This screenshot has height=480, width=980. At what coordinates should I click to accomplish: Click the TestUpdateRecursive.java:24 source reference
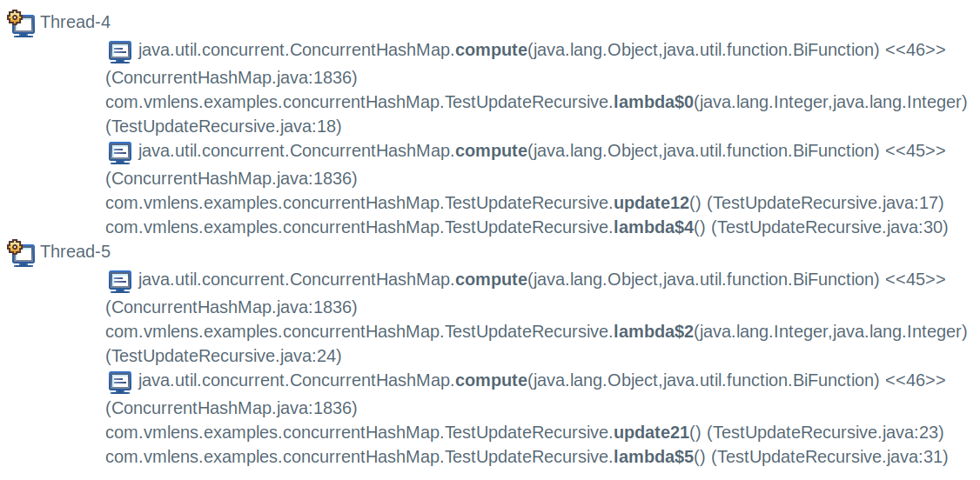pyautogui.click(x=223, y=357)
